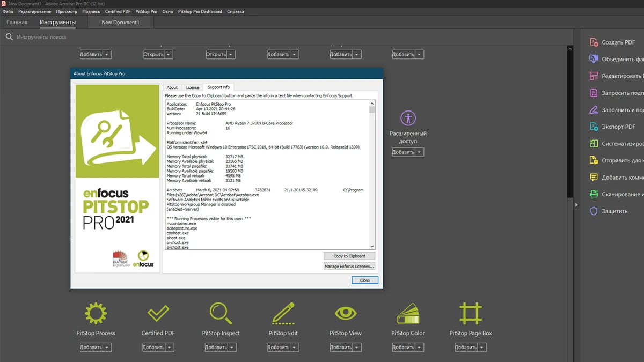Click the accessibility icon above Расширенный доступ
Screen dimensions: 644x362
pos(408,118)
